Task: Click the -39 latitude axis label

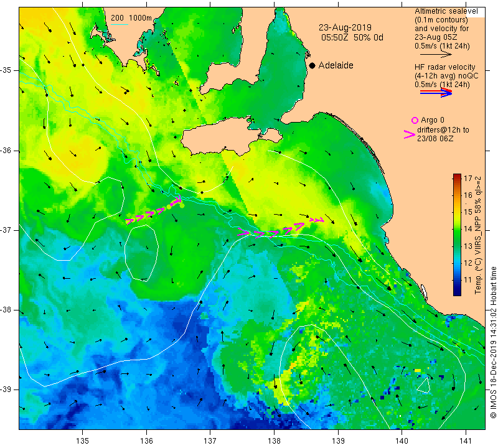Action: (7, 390)
